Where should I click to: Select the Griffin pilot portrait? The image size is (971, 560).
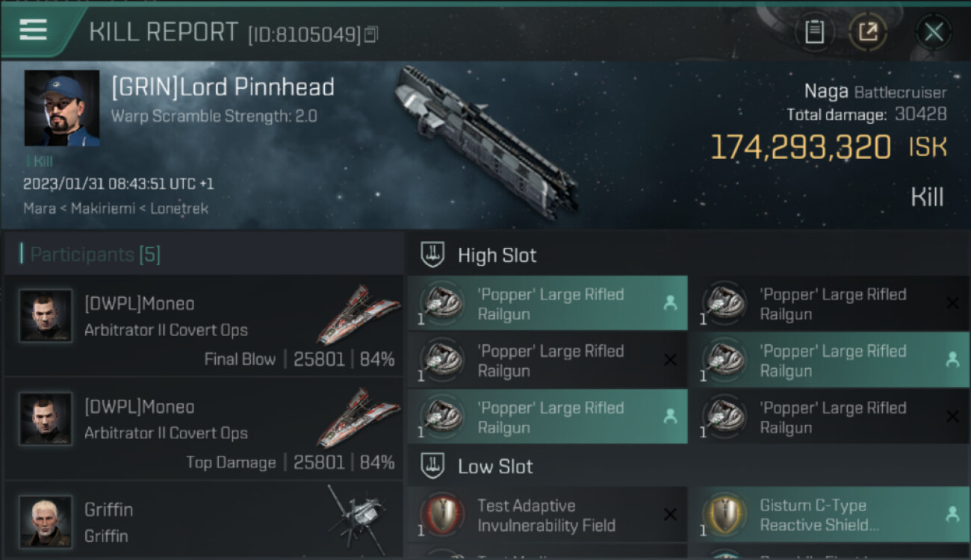(x=46, y=521)
